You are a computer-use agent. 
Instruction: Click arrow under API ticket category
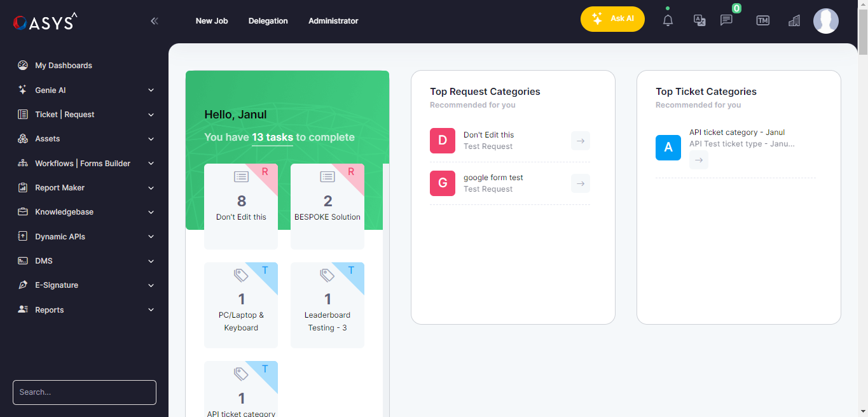(699, 160)
